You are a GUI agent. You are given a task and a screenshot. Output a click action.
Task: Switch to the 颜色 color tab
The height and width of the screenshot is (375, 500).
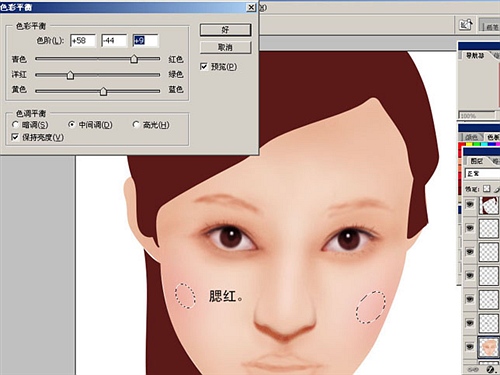pyautogui.click(x=471, y=137)
